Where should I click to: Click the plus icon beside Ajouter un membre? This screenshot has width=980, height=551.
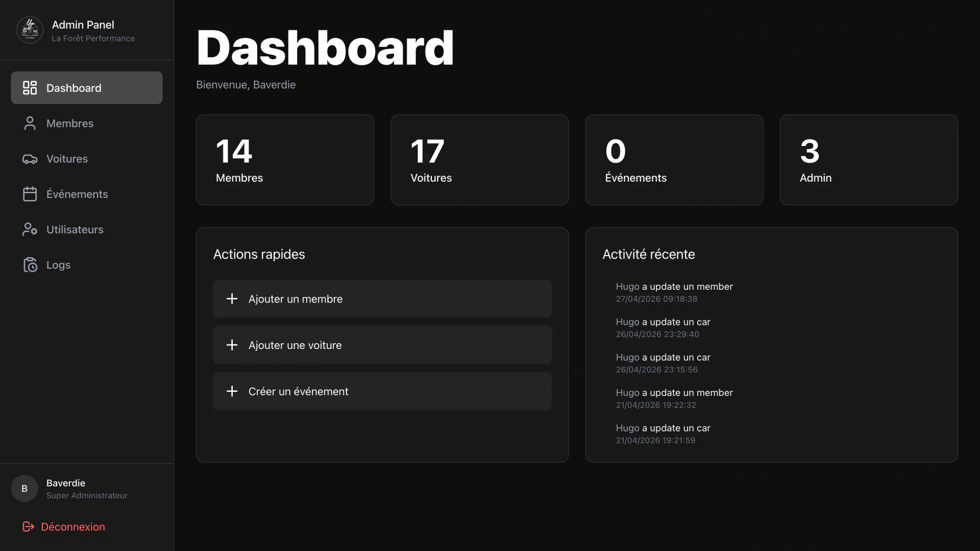tap(232, 298)
